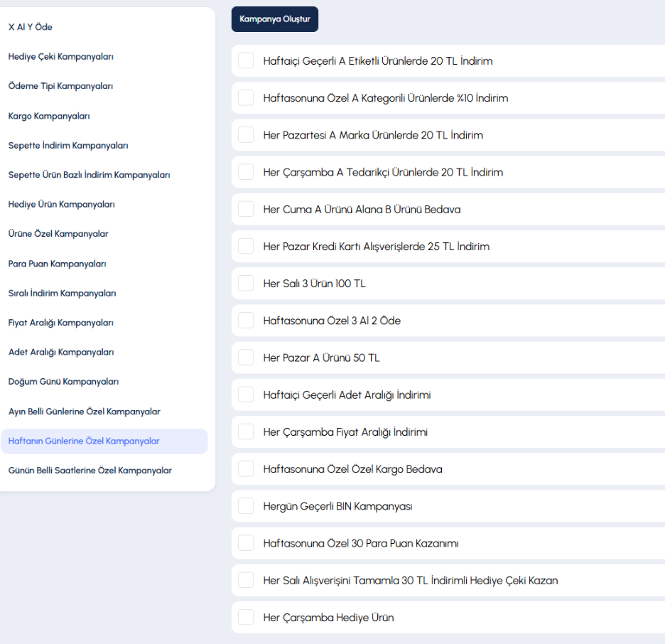The image size is (665, 644).
Task: Select Her Çarşamba Hediye Ürün checkbox
Action: [246, 617]
